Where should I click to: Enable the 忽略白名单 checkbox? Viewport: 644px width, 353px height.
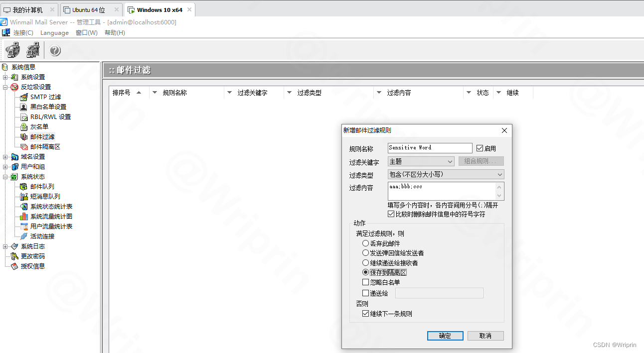tap(365, 282)
